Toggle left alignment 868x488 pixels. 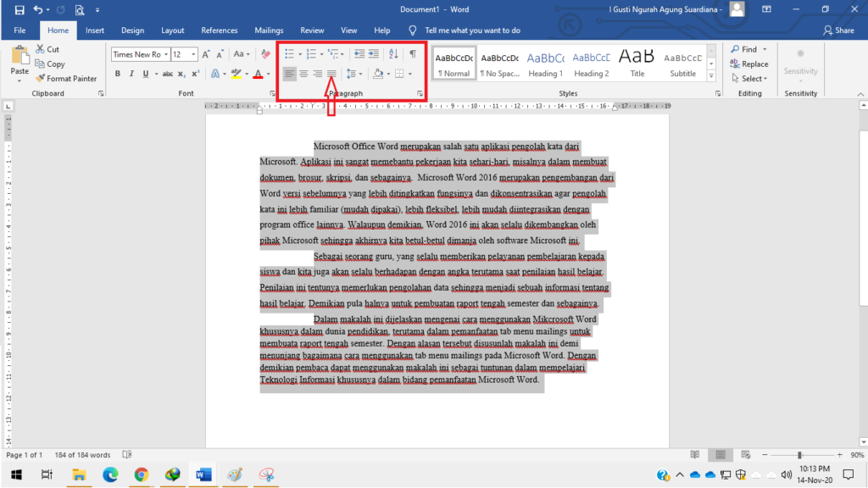pyautogui.click(x=289, y=74)
